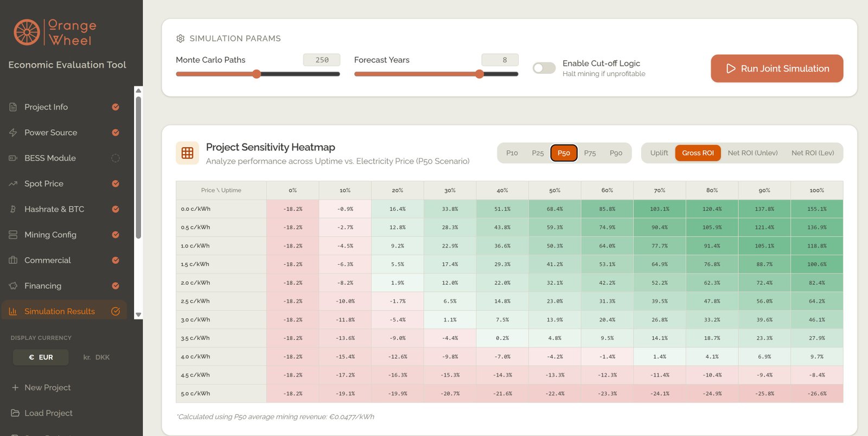Image resolution: width=868 pixels, height=436 pixels.
Task: Show Net ROI (Unlev) metric
Action: pos(752,153)
